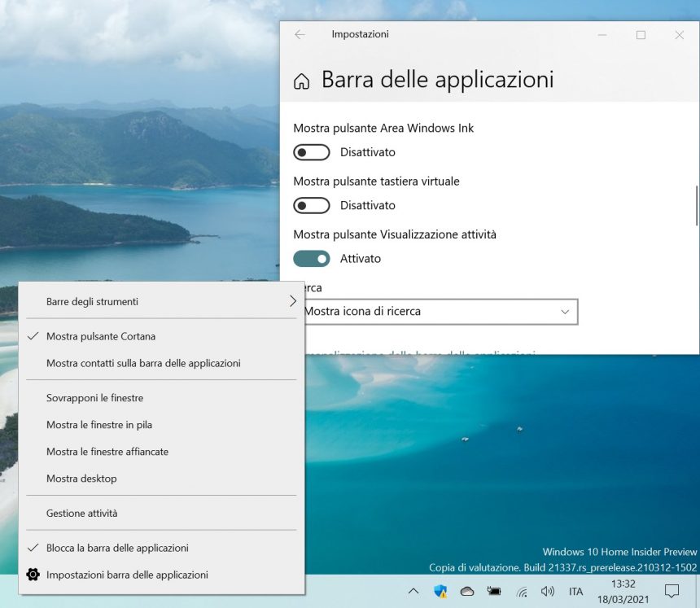Click the Mostra pulsante Visualizzazione attività label
The width and height of the screenshot is (700, 608).
(x=395, y=234)
